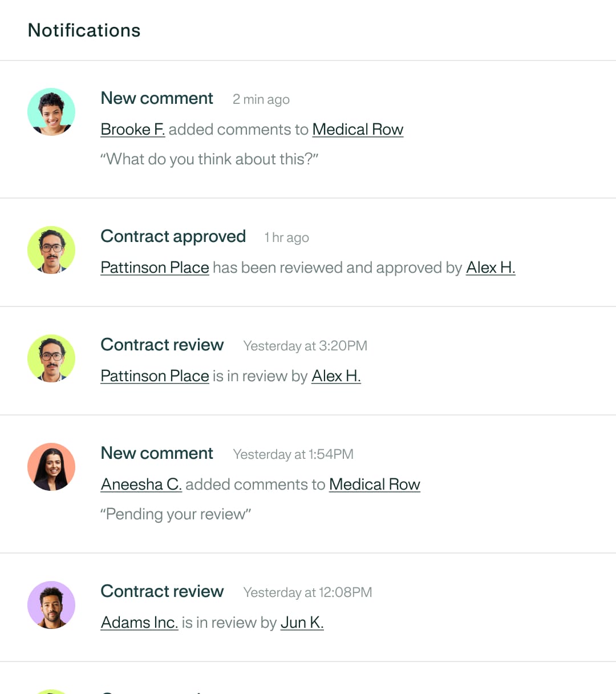Open Pattinson Place in the 3:20PM review notification
Viewport: 616px width, 694px height.
[x=155, y=376]
